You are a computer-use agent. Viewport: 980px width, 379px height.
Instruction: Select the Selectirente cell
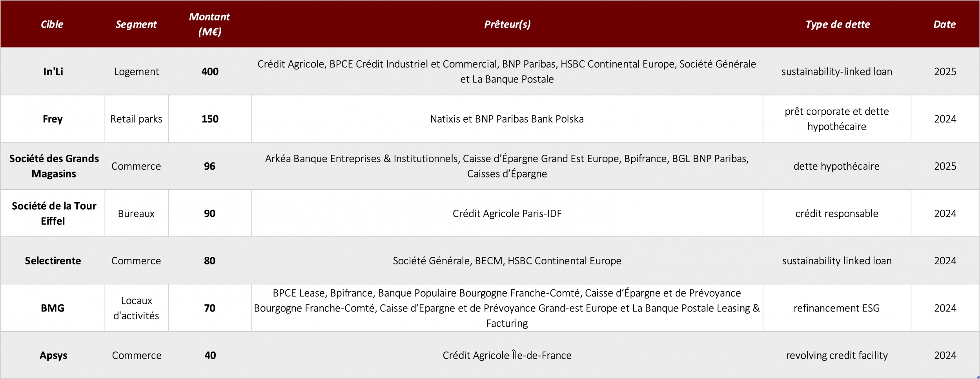(53, 261)
